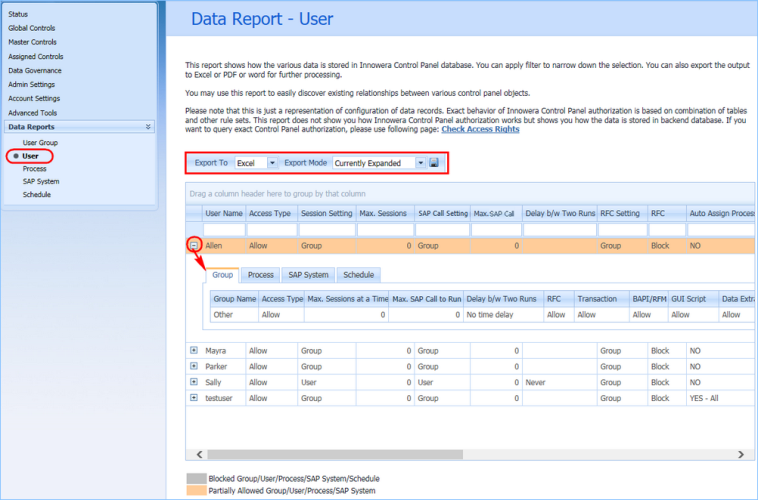Select the Allen user name cell
The width and height of the screenshot is (758, 500).
click(224, 246)
